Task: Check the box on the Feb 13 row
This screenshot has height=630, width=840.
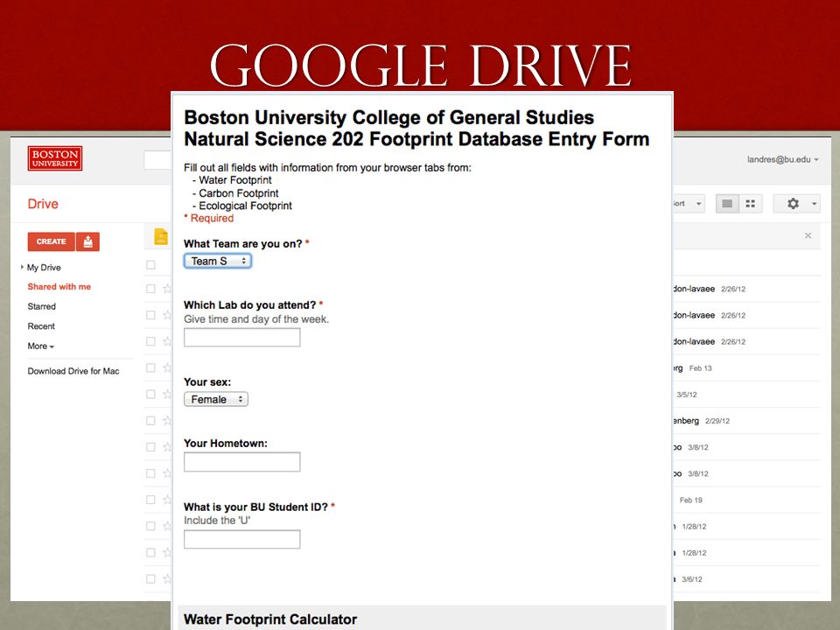Action: [150, 367]
